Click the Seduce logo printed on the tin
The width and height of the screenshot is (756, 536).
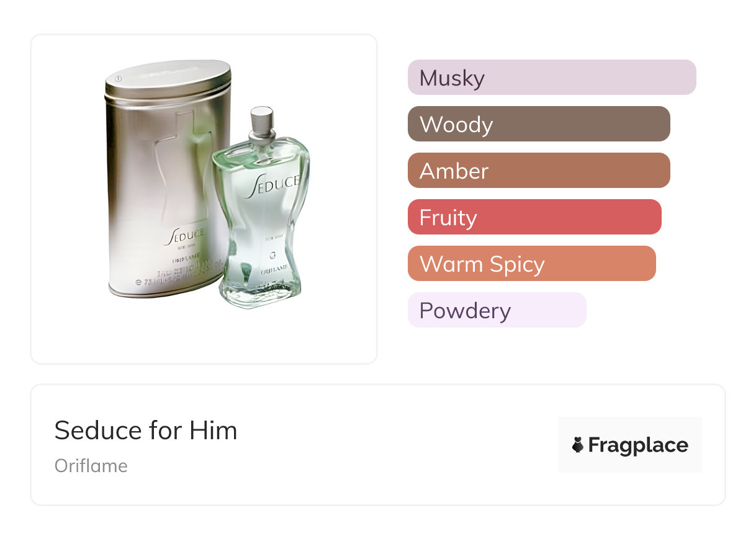coord(184,237)
